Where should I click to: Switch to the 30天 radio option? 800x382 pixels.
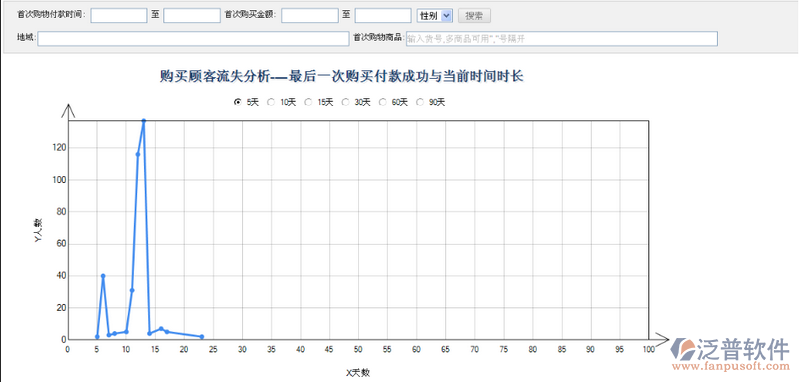(345, 102)
